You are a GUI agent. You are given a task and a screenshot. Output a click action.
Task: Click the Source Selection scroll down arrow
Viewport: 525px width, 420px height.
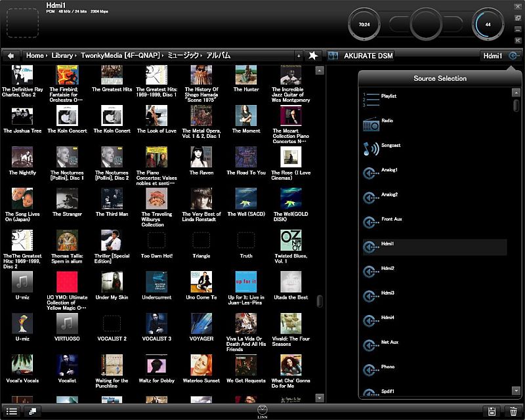516,390
